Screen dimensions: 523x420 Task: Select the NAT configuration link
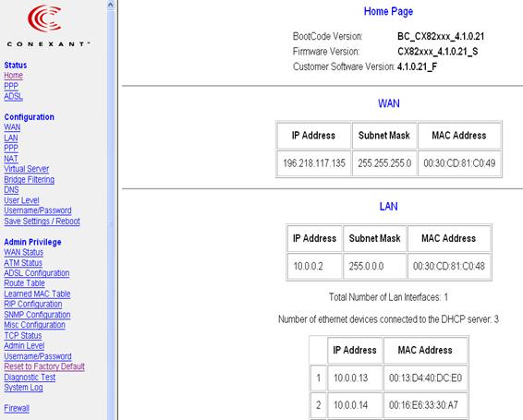click(11, 159)
